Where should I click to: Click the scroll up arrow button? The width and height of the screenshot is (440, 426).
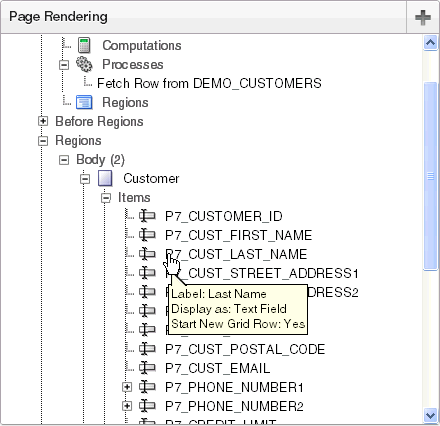[430, 43]
